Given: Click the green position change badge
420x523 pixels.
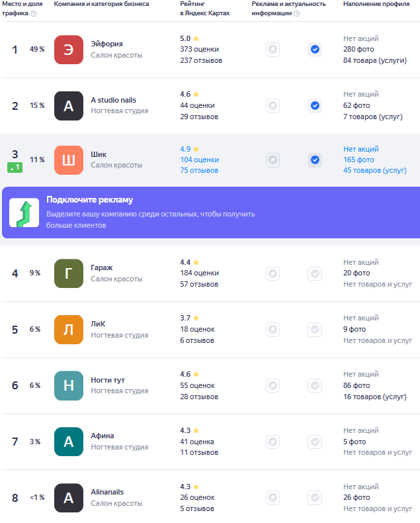Looking at the screenshot, I should 15,167.
